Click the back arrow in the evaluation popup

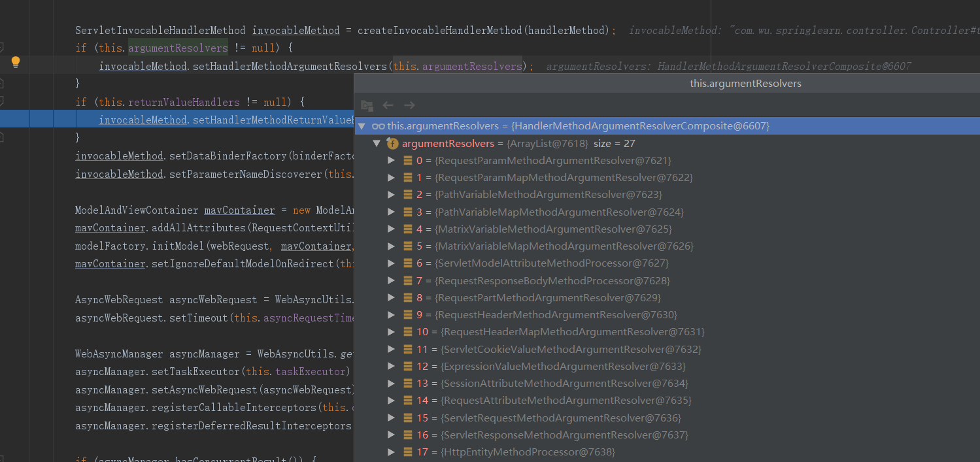388,105
